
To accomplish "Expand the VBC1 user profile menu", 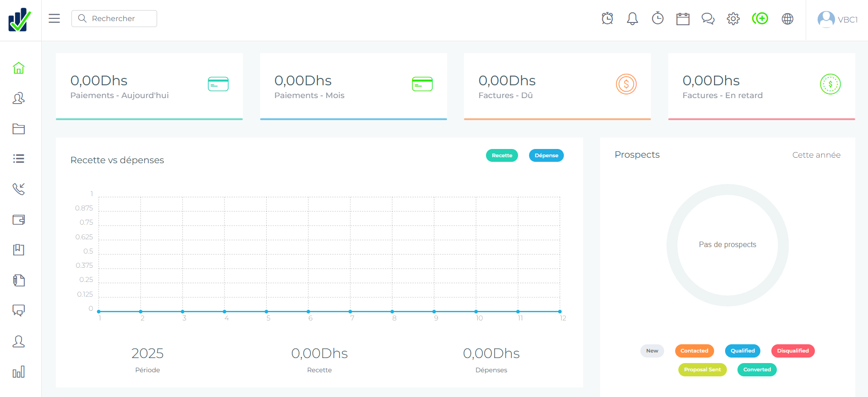I will click(837, 19).
